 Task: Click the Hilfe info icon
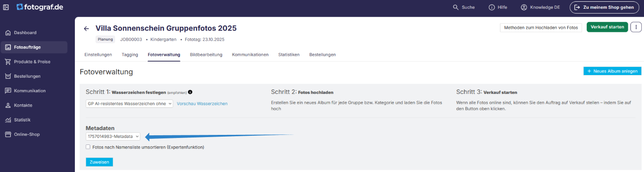click(492, 7)
